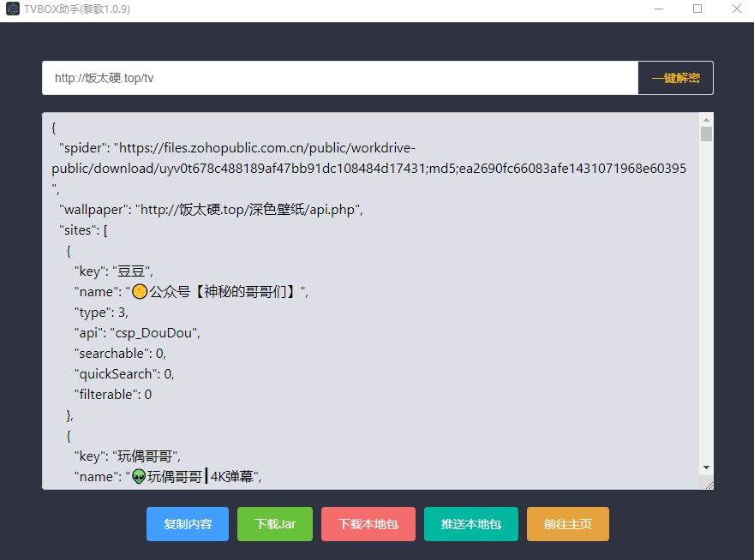754x560 pixels.
Task: Open the homepage via 前往主页 button
Action: 567,524
